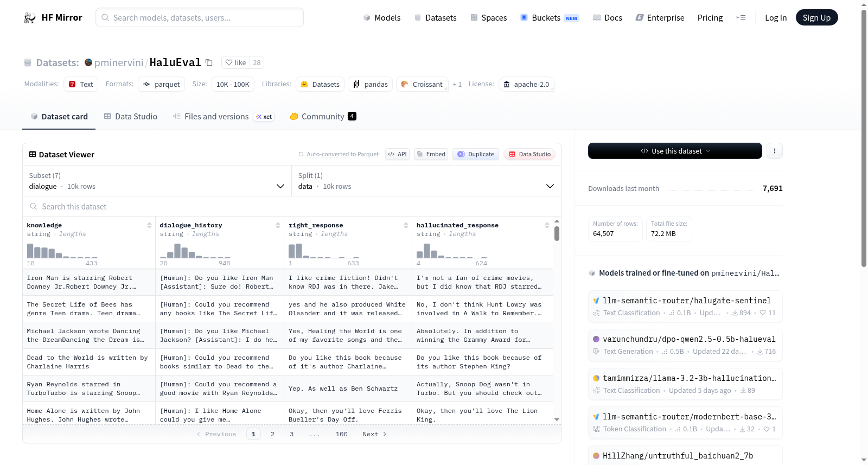The height and width of the screenshot is (465, 868).
Task: Open the Use this dataset dropdown
Action: click(x=675, y=151)
